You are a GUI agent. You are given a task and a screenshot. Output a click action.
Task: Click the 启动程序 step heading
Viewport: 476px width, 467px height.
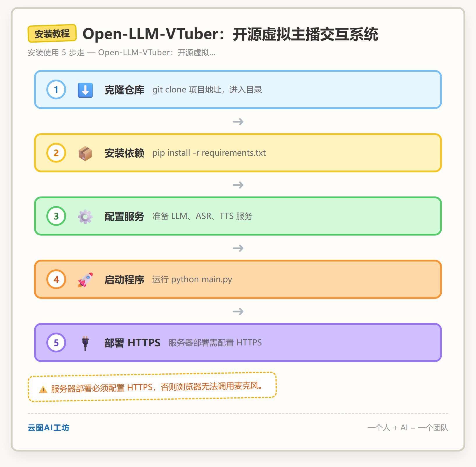[x=124, y=280]
